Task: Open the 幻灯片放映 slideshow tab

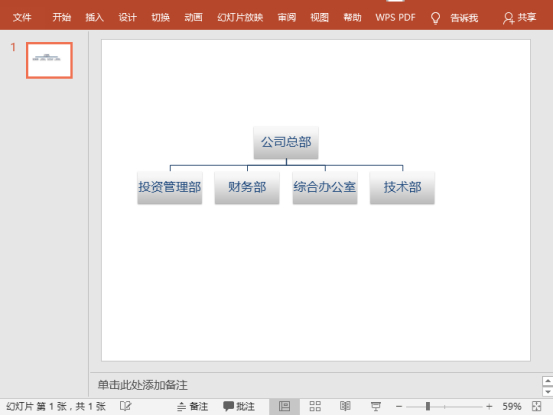Action: (240, 17)
